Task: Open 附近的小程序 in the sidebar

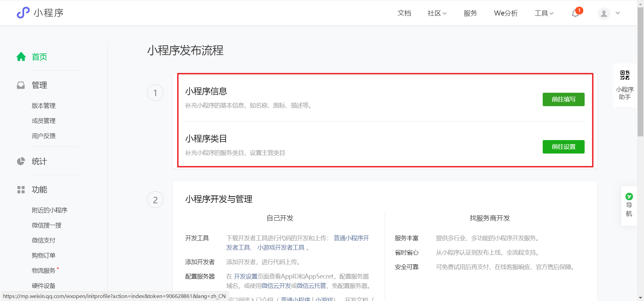Action: pyautogui.click(x=50, y=210)
